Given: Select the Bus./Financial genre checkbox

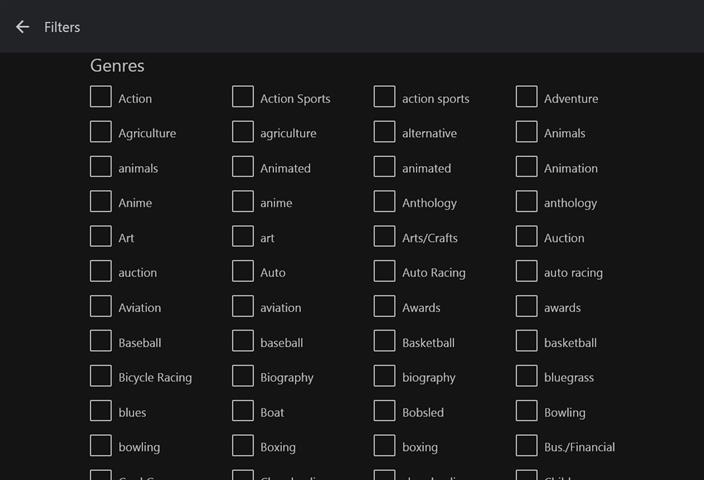Looking at the screenshot, I should point(527,446).
